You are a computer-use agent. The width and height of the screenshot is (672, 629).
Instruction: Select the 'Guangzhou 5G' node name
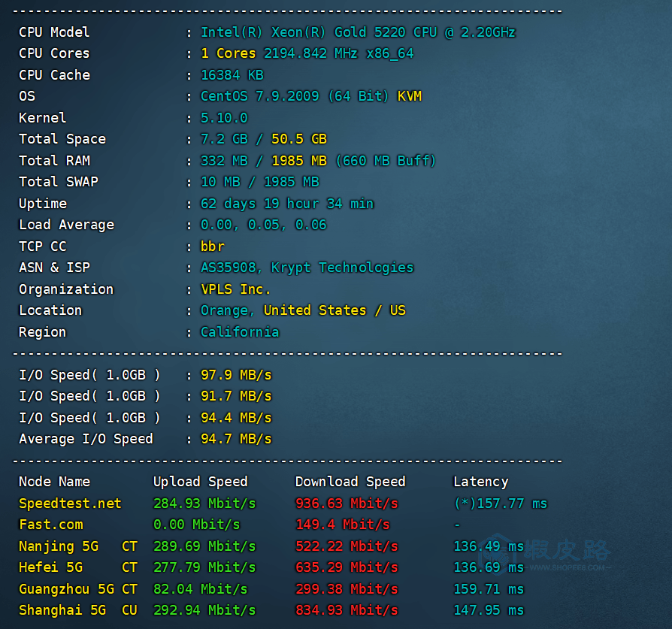click(x=66, y=589)
